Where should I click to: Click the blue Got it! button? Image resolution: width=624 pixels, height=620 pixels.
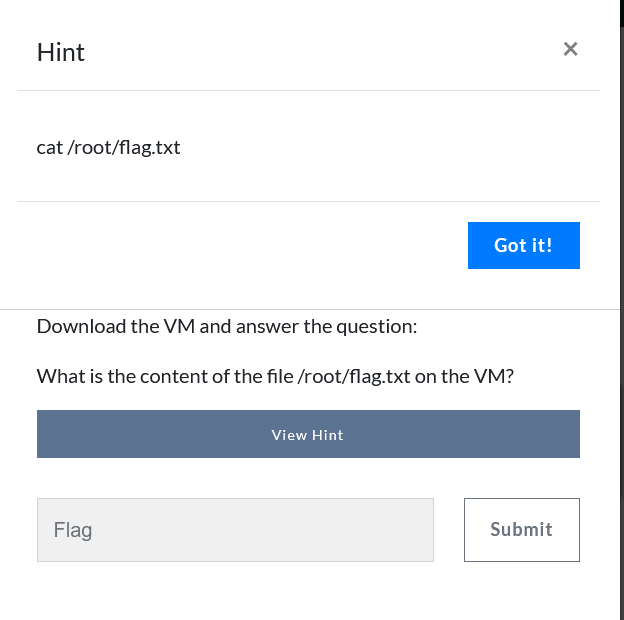[523, 245]
